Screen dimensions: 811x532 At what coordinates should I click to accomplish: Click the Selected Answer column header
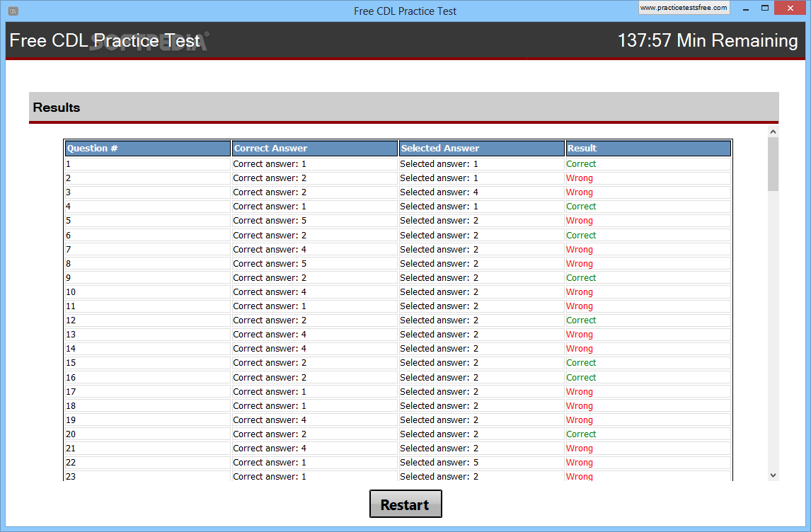pos(481,149)
